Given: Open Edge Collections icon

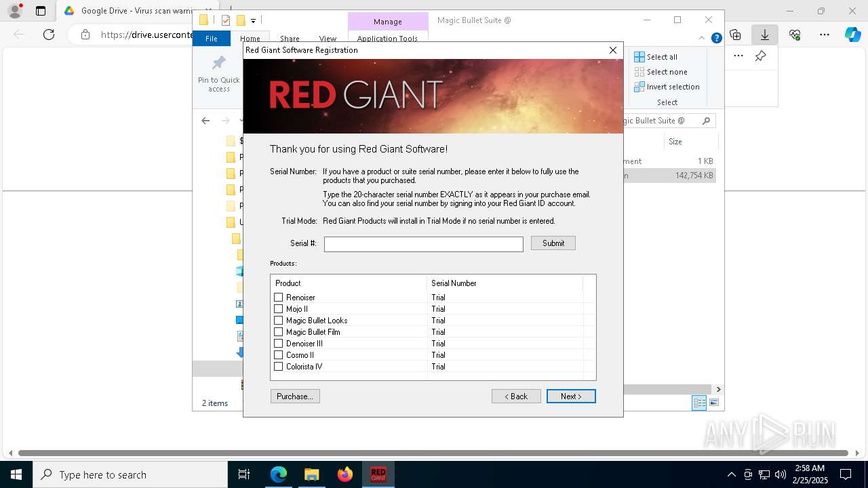Looking at the screenshot, I should (x=735, y=35).
